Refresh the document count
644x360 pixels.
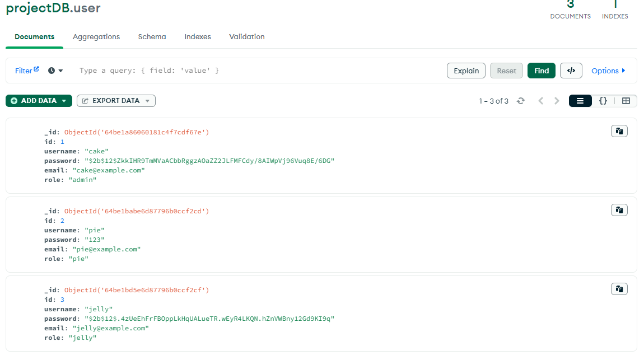coord(521,101)
